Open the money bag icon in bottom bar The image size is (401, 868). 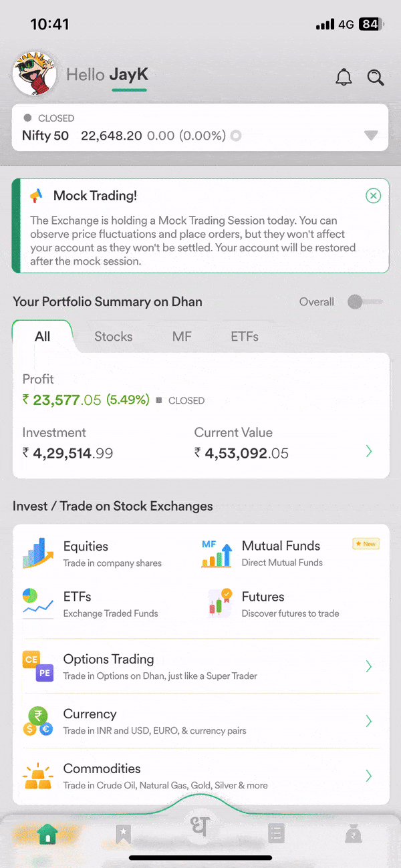pos(353,834)
